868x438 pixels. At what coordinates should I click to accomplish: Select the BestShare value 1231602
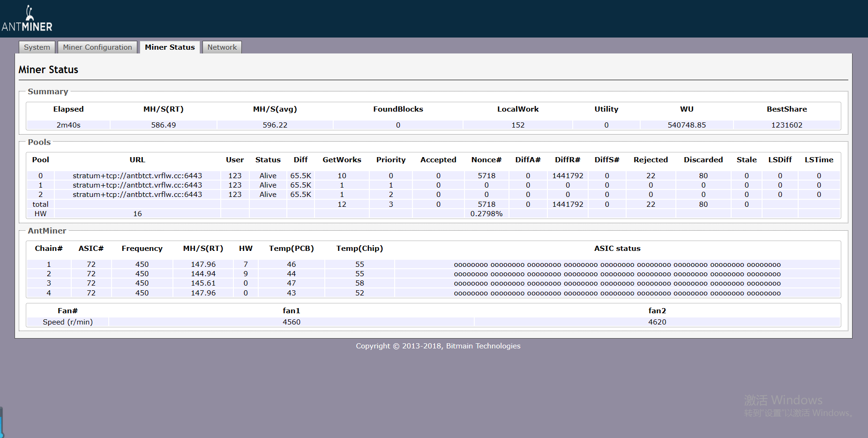click(x=787, y=125)
